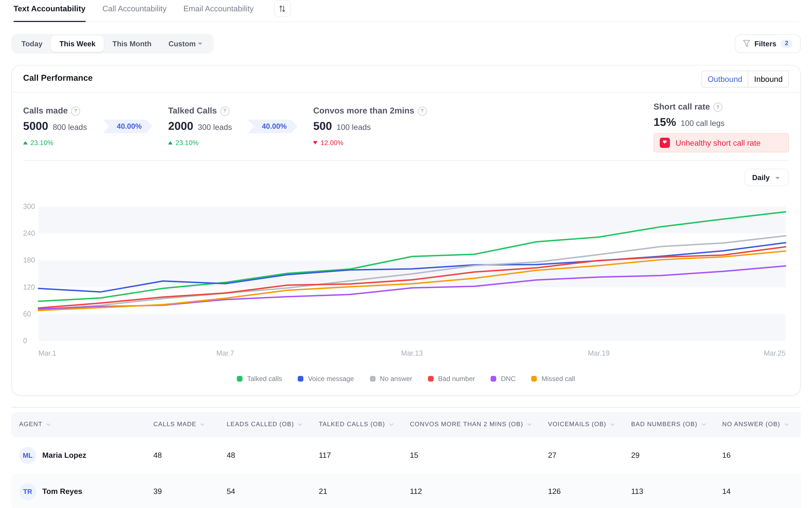812x508 pixels.
Task: Open help tooltip for Talked Calls
Action: pos(225,111)
